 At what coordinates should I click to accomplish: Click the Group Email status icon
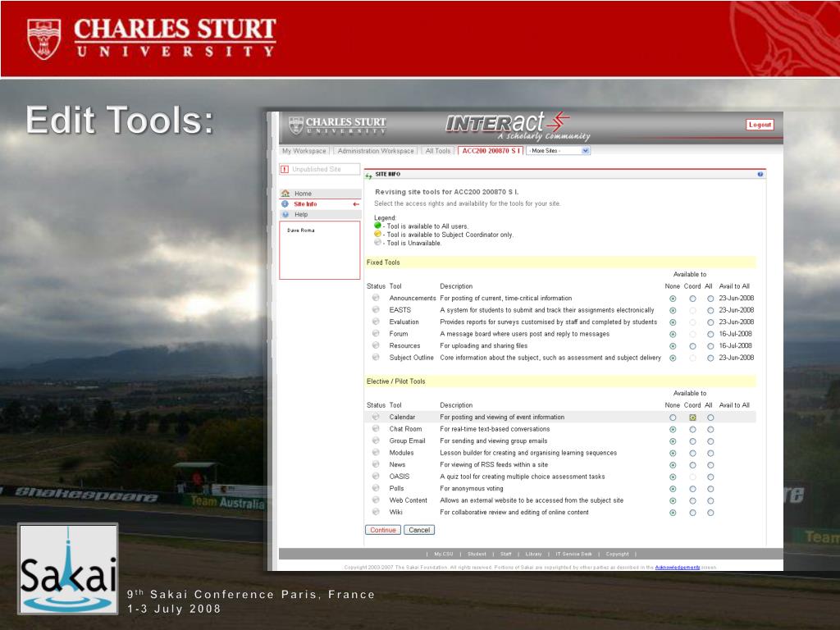(x=376, y=441)
